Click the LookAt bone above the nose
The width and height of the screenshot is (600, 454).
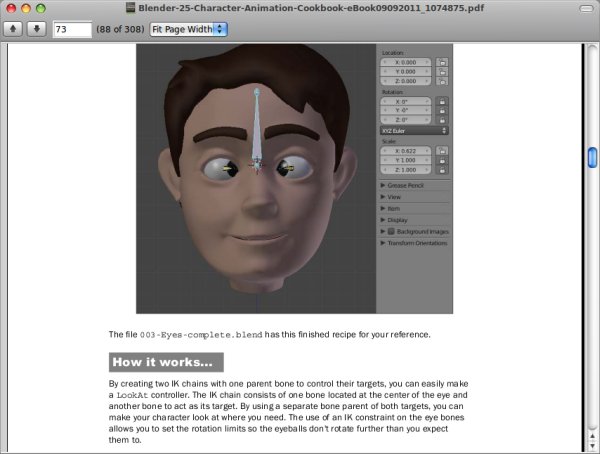[x=256, y=126]
